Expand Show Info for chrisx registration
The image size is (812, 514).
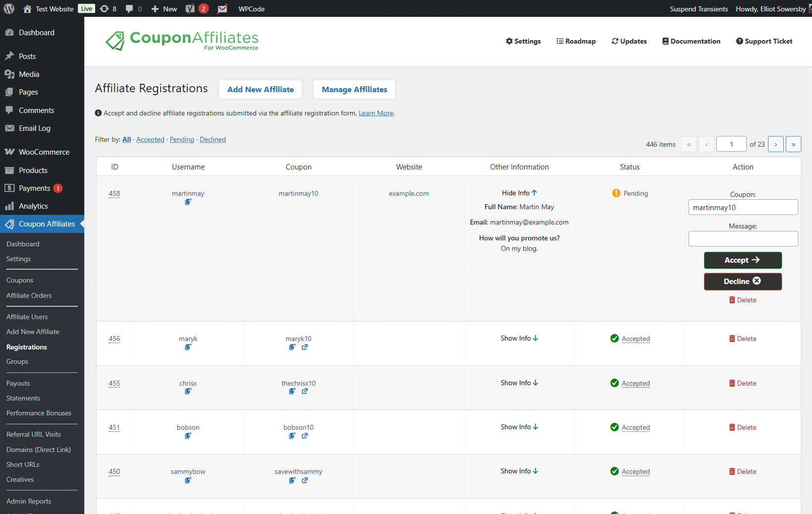[x=519, y=383]
